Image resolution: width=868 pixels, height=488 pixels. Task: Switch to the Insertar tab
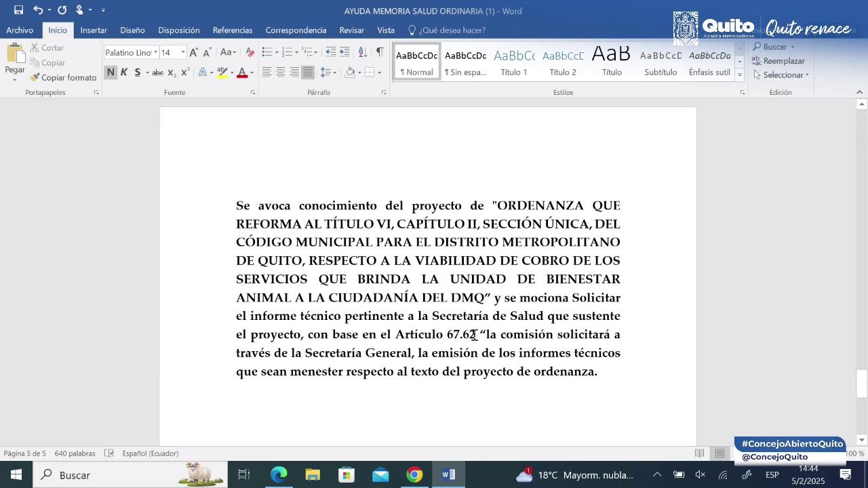click(x=94, y=30)
